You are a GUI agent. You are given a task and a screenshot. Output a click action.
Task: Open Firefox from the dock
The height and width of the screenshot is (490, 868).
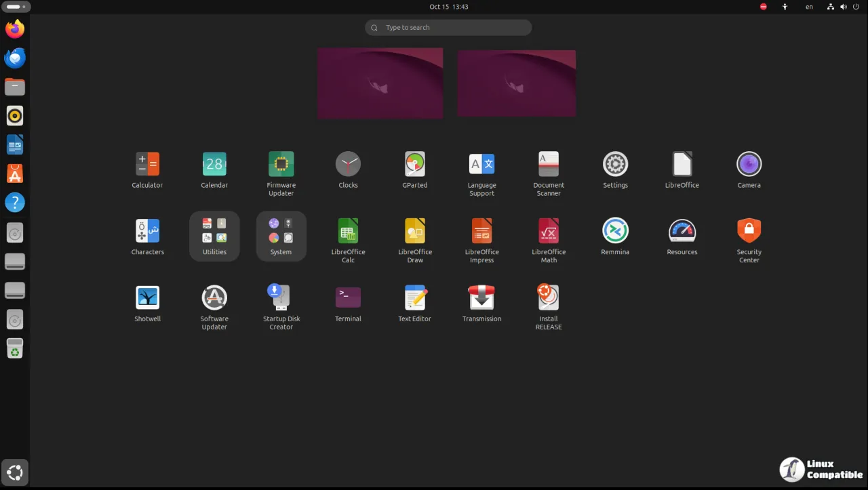15,29
